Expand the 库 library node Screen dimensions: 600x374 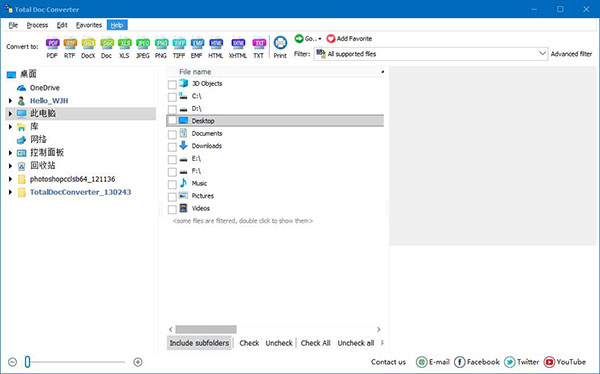coord(10,127)
